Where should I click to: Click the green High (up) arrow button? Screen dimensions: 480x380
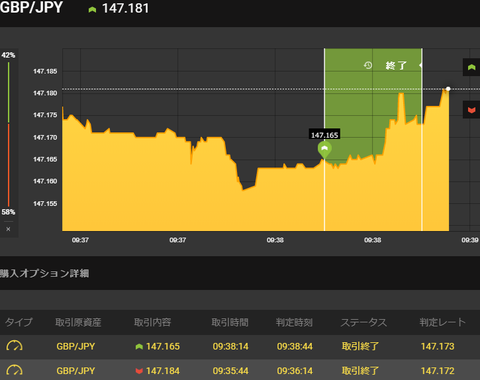(x=471, y=67)
